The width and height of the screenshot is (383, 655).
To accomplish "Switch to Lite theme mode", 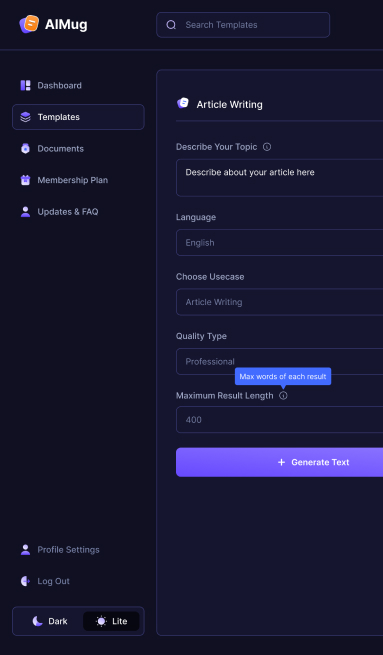I will point(111,621).
